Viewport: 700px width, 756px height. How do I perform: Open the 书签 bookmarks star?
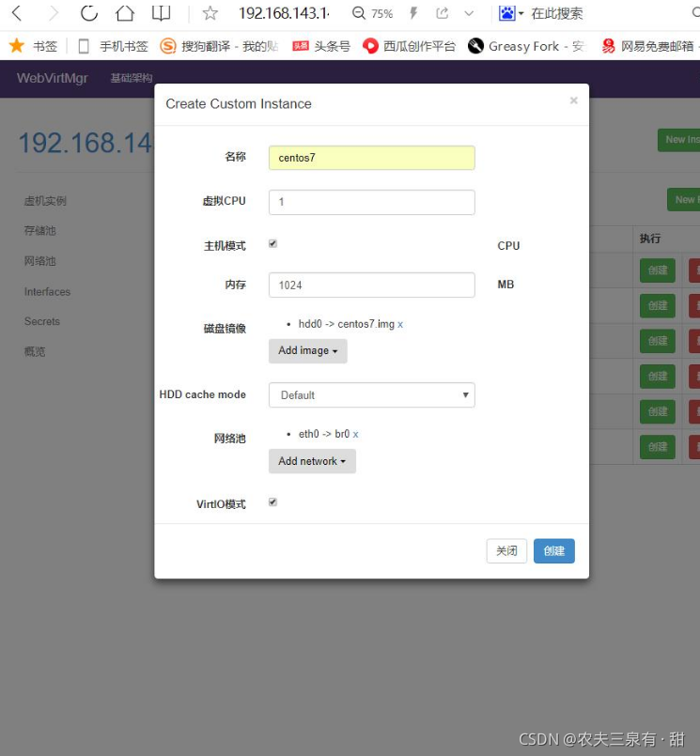[33, 46]
